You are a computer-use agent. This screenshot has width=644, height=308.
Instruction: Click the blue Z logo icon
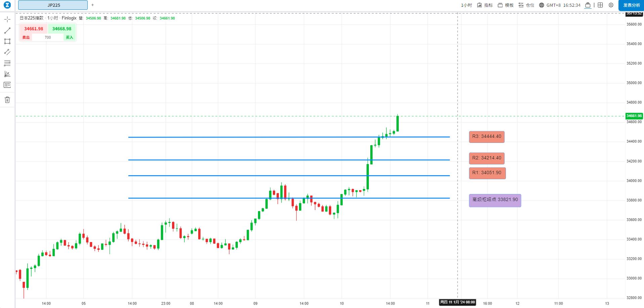[x=7, y=5]
